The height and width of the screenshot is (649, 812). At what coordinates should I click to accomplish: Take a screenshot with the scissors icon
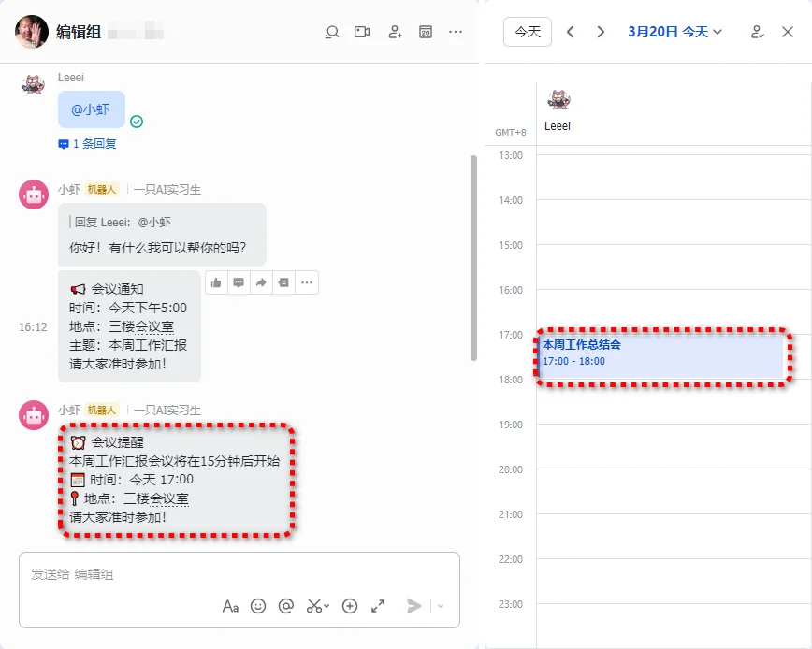(x=313, y=606)
